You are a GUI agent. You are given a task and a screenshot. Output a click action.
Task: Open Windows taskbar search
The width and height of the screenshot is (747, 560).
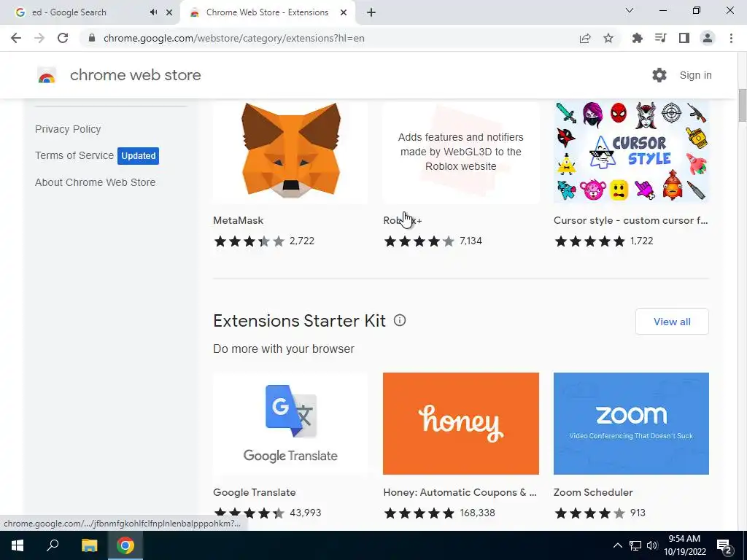[x=53, y=545]
